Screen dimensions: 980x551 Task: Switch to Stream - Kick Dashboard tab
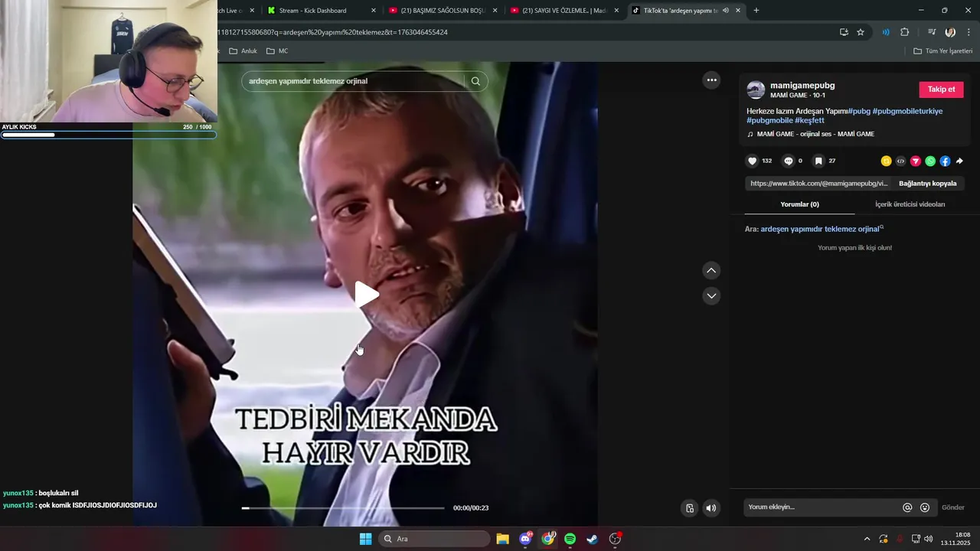pyautogui.click(x=320, y=10)
